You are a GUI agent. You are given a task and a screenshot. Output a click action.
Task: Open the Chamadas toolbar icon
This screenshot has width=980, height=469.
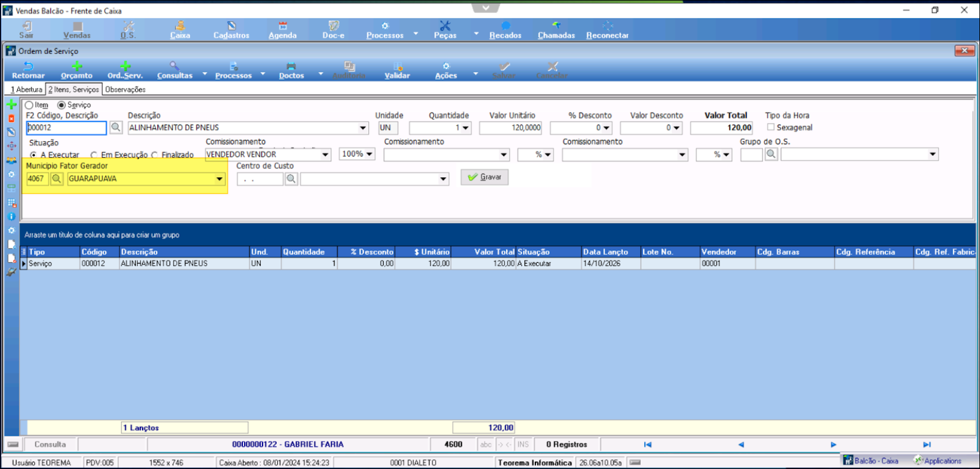pos(556,30)
